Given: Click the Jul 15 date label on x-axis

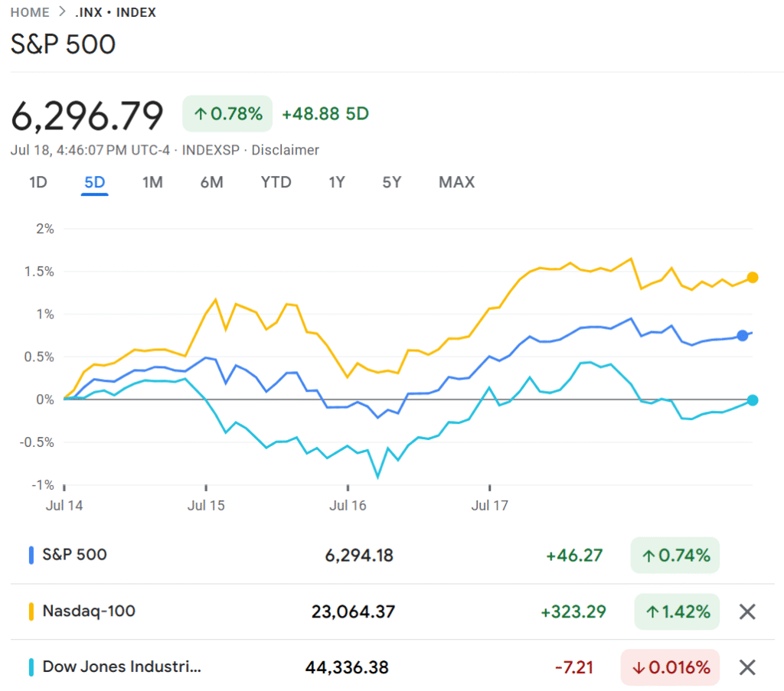Looking at the screenshot, I should 206,506.
